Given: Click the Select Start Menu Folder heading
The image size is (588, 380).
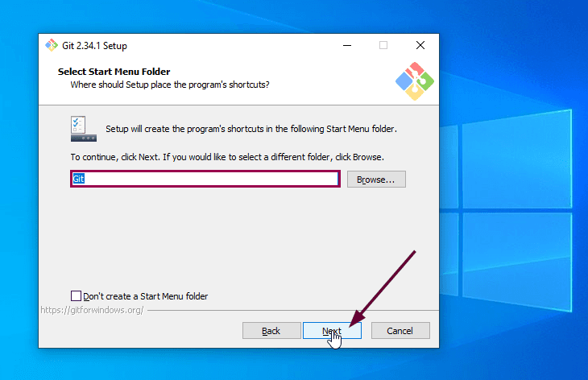Looking at the screenshot, I should pyautogui.click(x=114, y=72).
